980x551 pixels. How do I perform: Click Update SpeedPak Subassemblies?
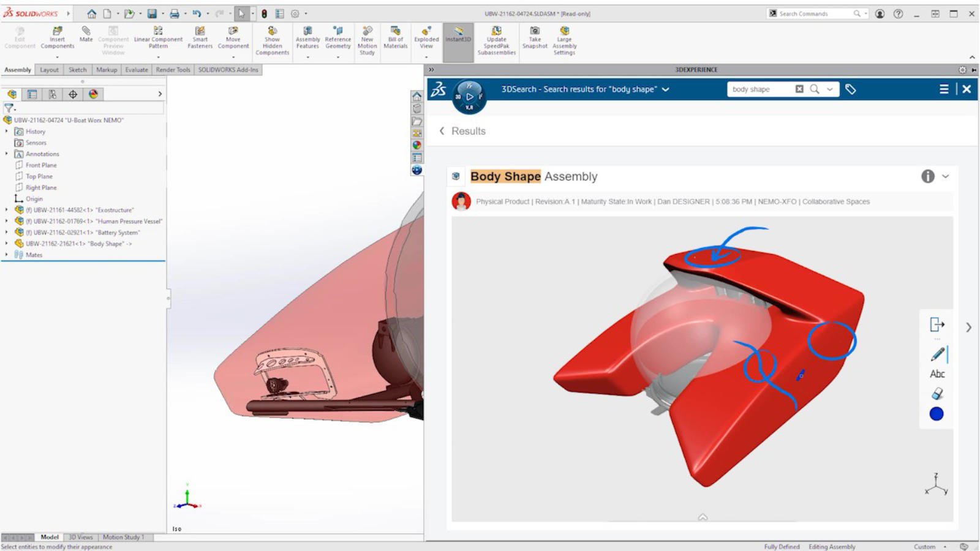pos(497,41)
